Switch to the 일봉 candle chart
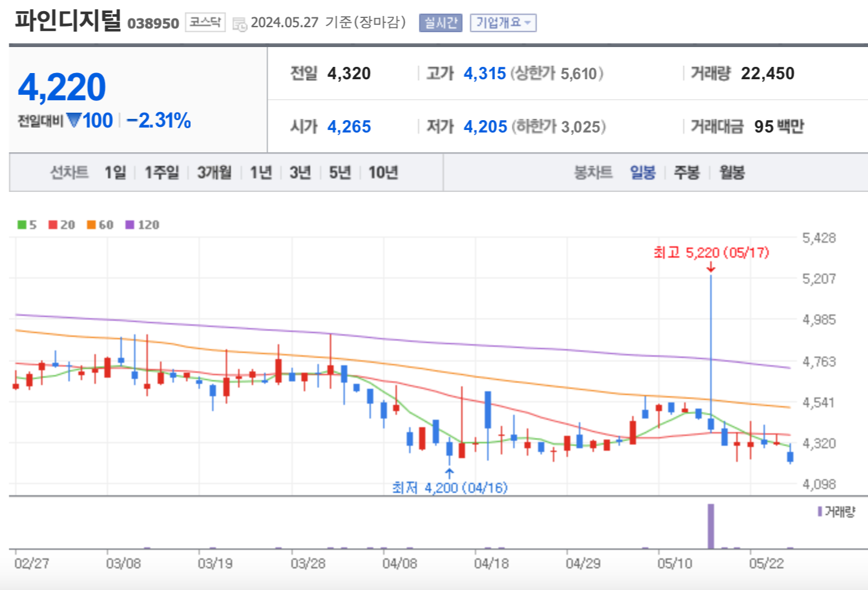The height and width of the screenshot is (590, 868). [642, 172]
